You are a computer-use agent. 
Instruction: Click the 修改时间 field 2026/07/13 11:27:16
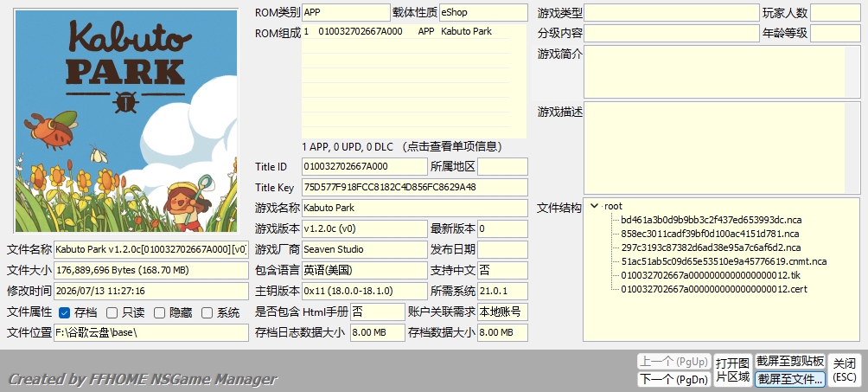151,291
